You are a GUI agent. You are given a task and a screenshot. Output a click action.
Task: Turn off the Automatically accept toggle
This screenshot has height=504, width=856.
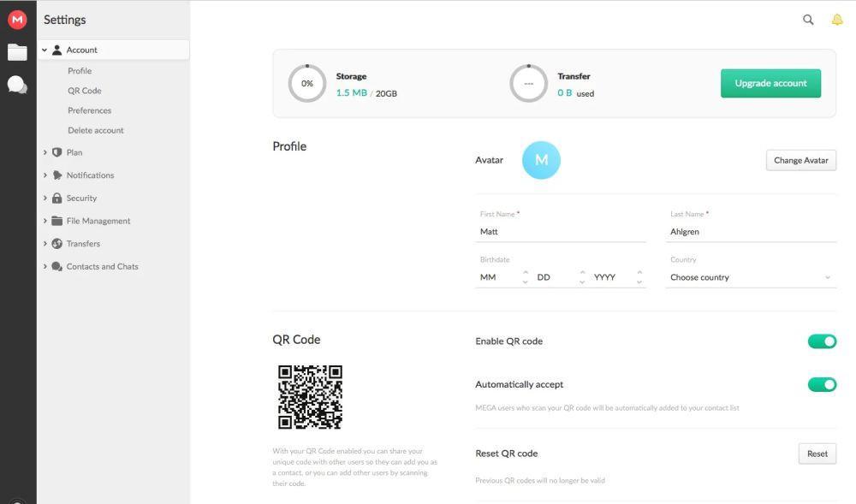tap(822, 384)
